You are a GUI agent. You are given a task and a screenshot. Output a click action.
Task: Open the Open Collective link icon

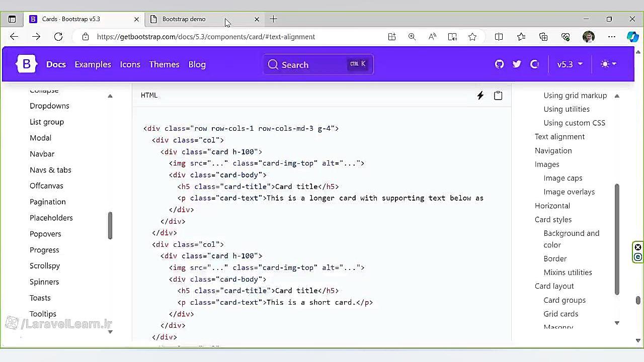534,64
